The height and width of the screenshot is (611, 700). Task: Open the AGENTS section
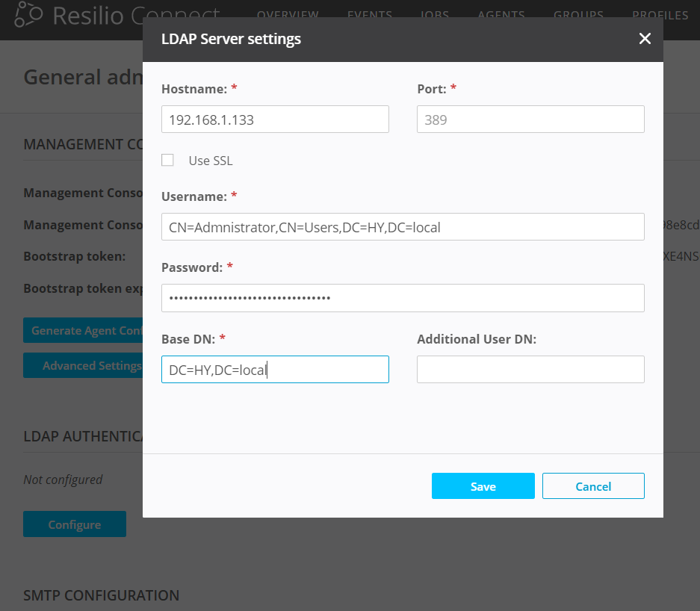(501, 15)
